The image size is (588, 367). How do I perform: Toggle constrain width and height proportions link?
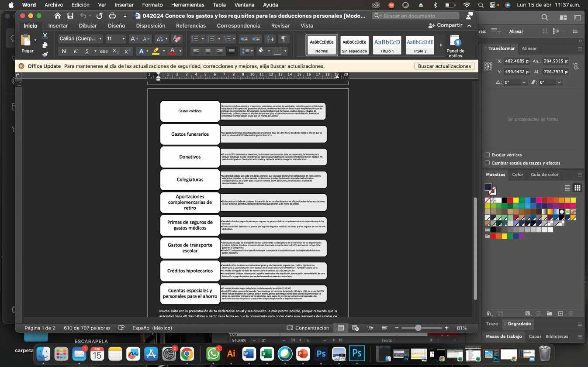576,66
